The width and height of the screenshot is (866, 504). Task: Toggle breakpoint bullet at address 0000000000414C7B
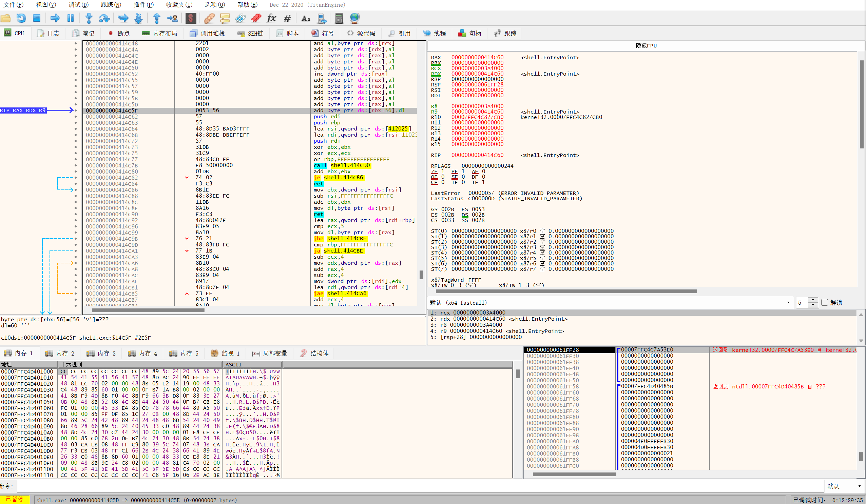76,165
